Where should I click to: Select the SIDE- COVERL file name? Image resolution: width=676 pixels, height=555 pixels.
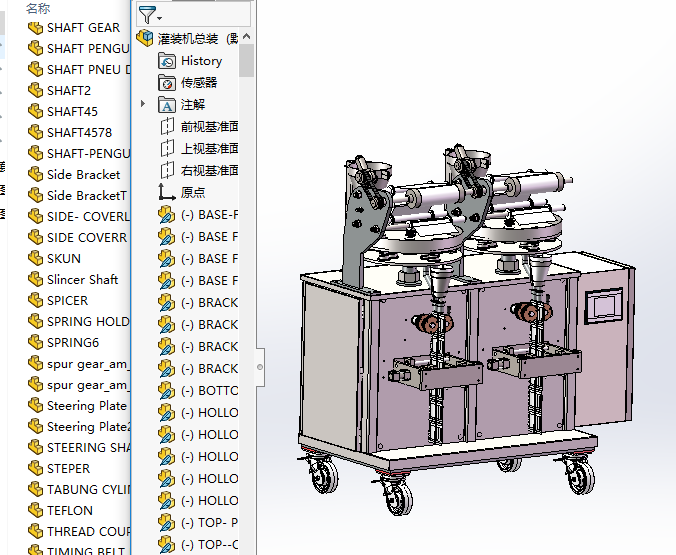coord(88,216)
